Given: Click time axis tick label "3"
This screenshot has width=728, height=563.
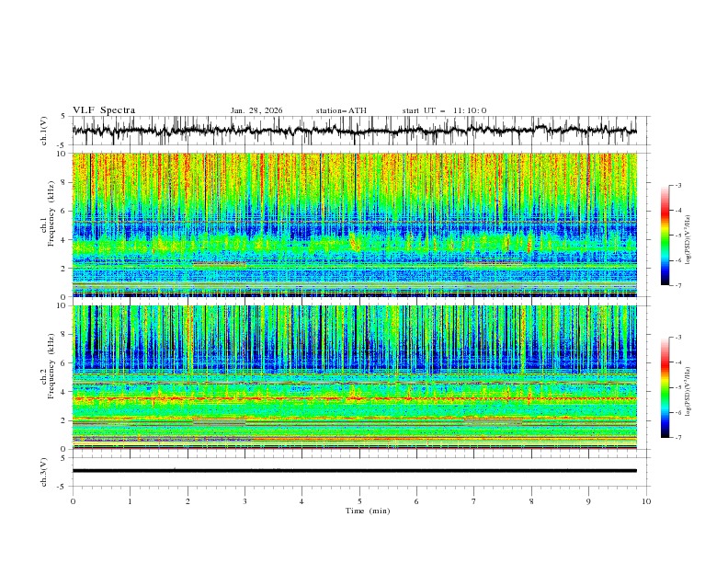Looking at the screenshot, I should pos(245,501).
